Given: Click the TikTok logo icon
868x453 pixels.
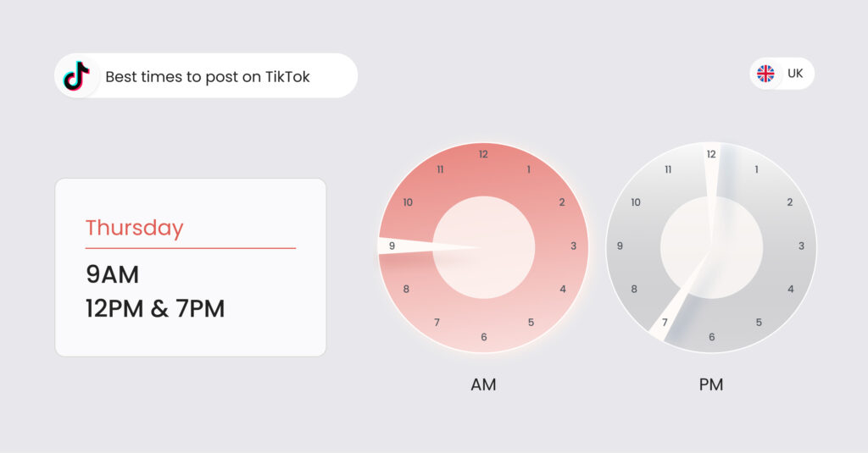Looking at the screenshot, I should pos(76,76).
